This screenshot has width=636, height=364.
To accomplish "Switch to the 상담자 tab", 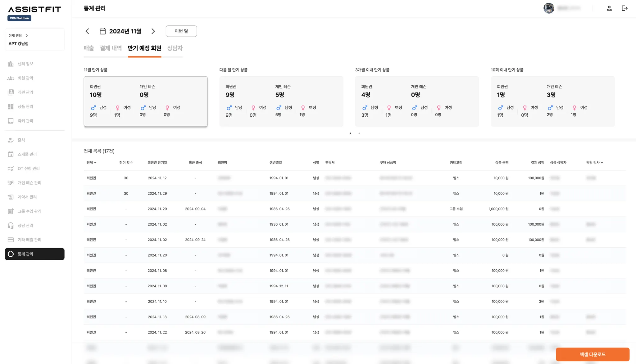I will (x=175, y=48).
